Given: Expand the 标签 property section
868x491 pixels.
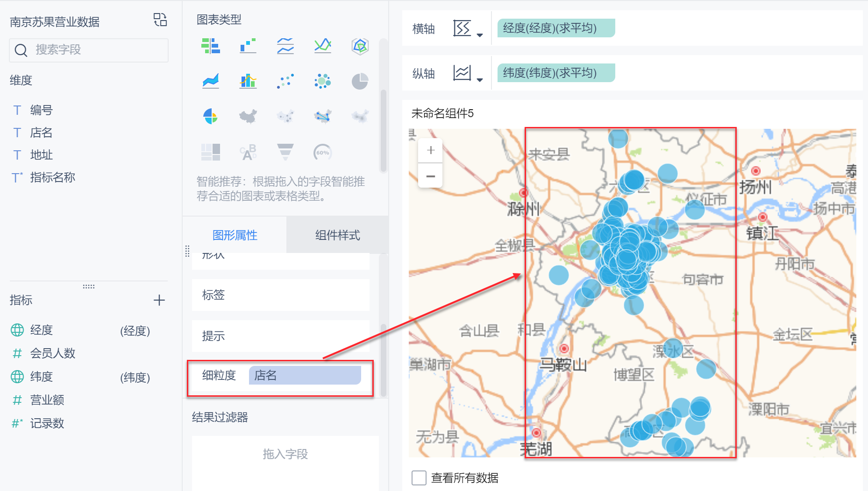Looking at the screenshot, I should click(280, 295).
